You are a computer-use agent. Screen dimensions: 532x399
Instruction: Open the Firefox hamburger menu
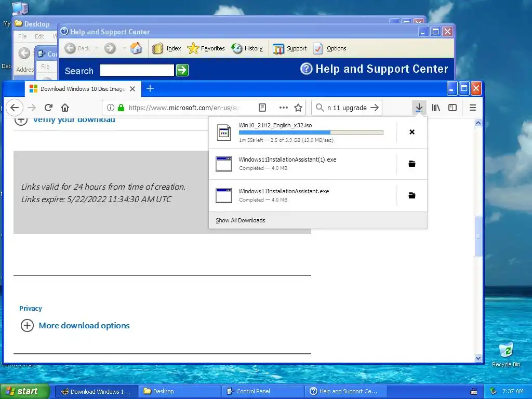tap(473, 108)
